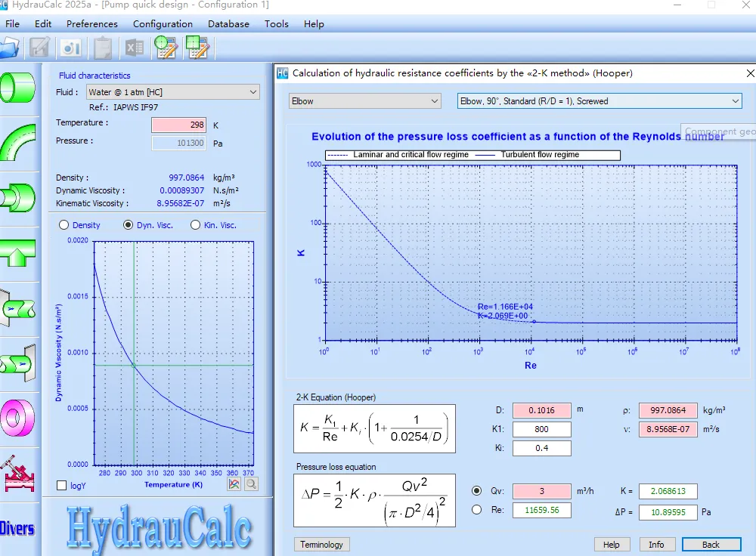This screenshot has height=556, width=756.
Task: Select the Re radio button
Action: coord(476,510)
